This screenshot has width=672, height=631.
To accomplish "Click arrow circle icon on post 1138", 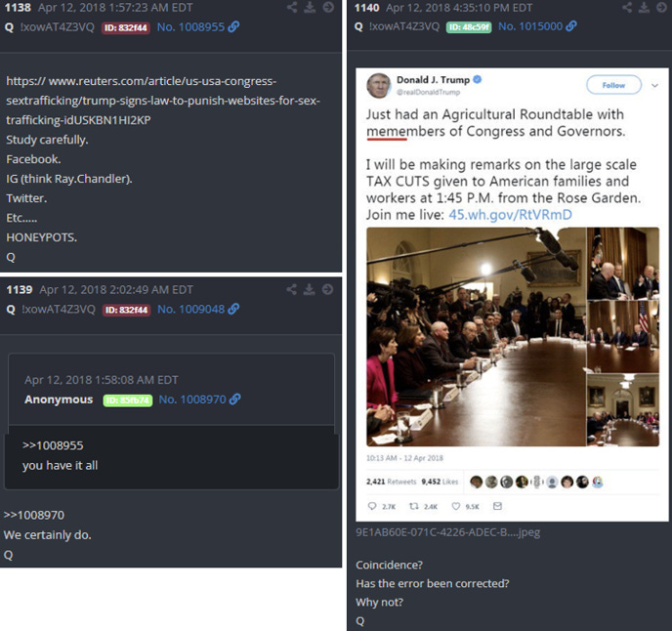I will point(328,7).
